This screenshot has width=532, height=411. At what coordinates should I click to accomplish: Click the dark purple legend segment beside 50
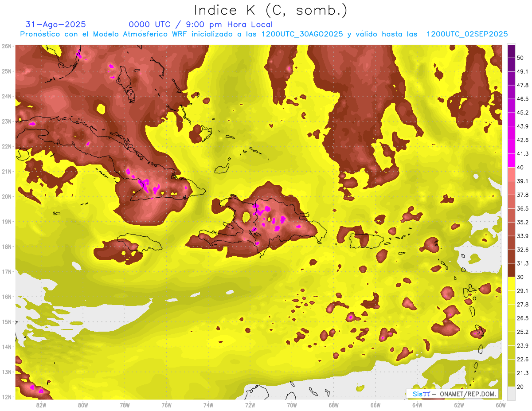tap(511, 51)
